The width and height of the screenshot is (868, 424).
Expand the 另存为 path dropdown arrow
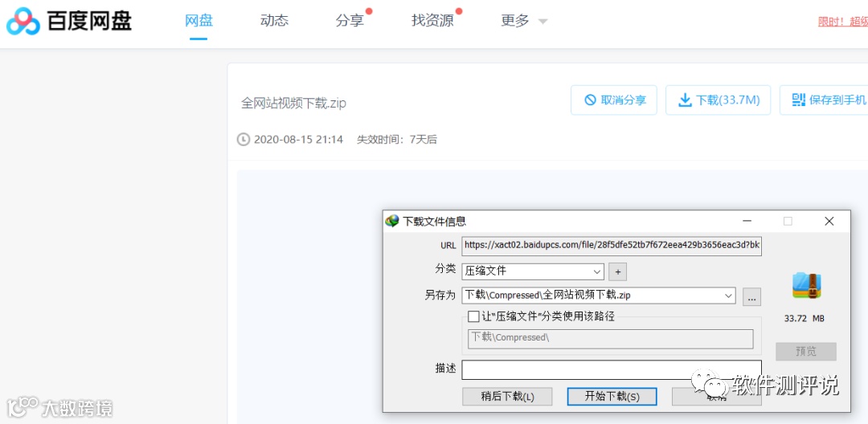click(x=728, y=296)
